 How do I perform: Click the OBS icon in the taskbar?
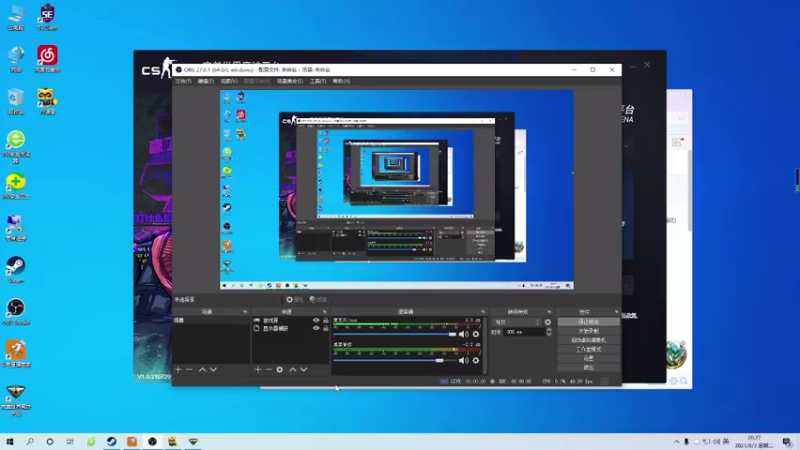(152, 441)
